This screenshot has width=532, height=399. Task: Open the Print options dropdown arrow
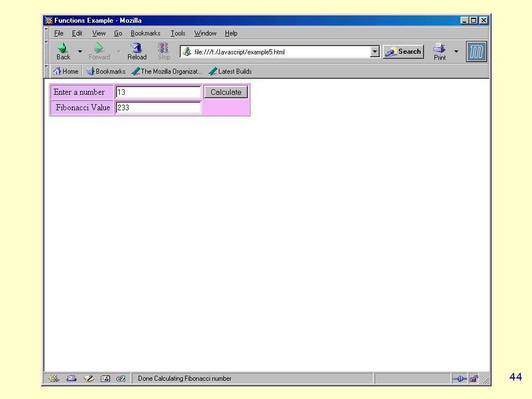[x=456, y=52]
